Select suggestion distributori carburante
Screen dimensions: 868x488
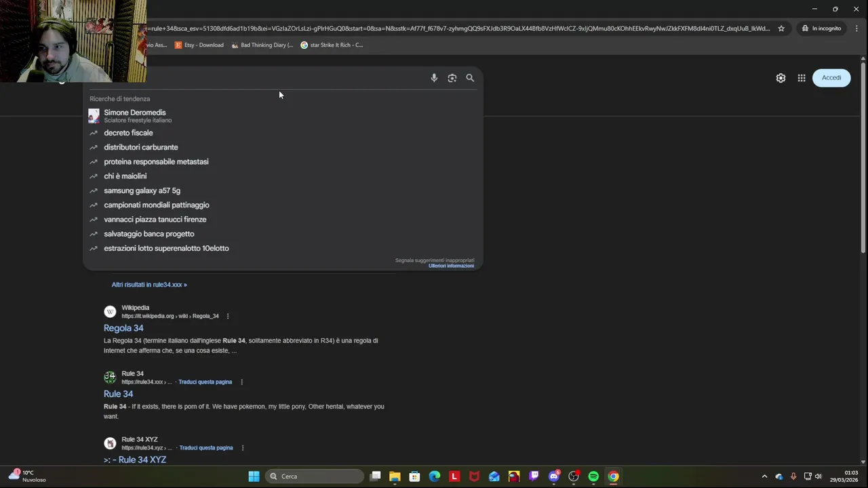(283, 147)
